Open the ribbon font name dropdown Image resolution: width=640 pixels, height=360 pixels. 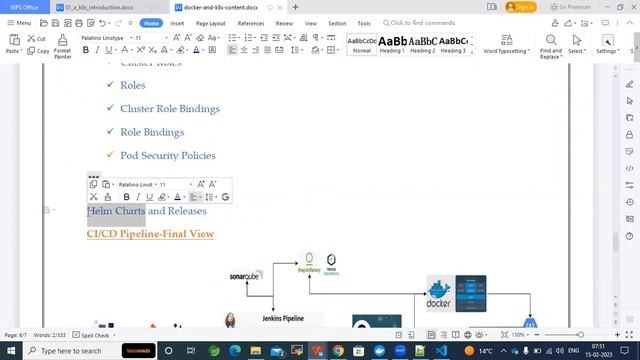click(x=131, y=38)
